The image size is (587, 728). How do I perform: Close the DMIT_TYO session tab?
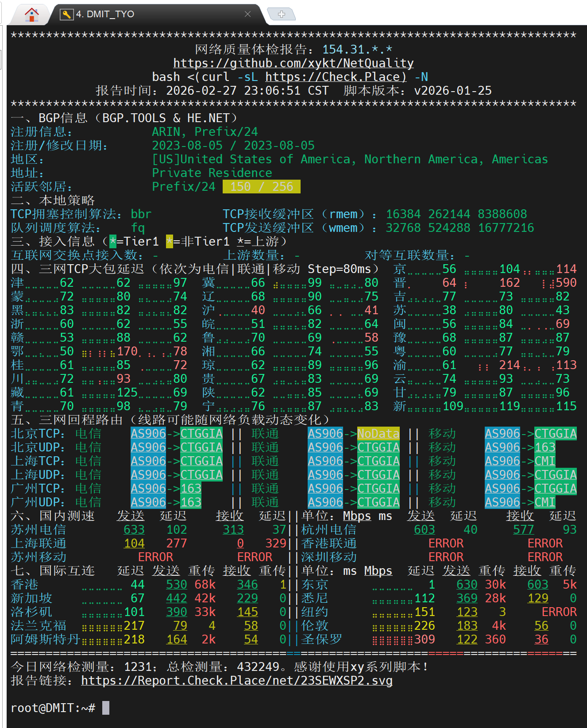tap(247, 14)
